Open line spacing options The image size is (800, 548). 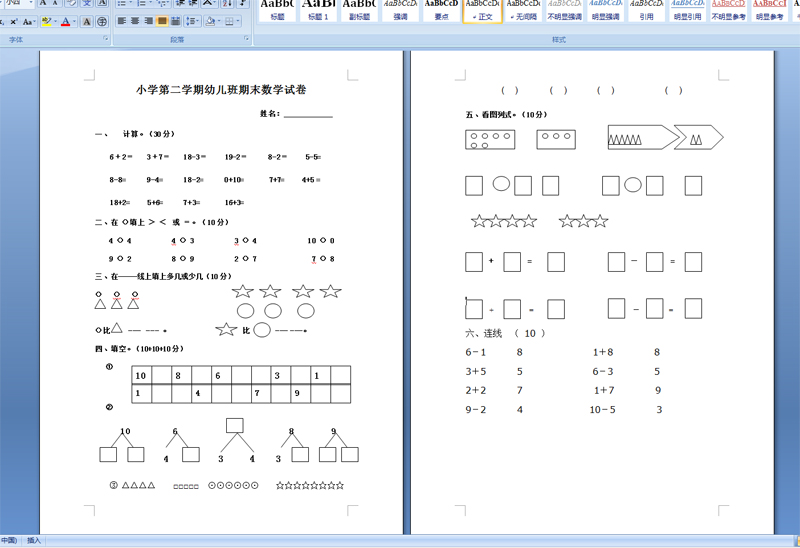click(192, 21)
